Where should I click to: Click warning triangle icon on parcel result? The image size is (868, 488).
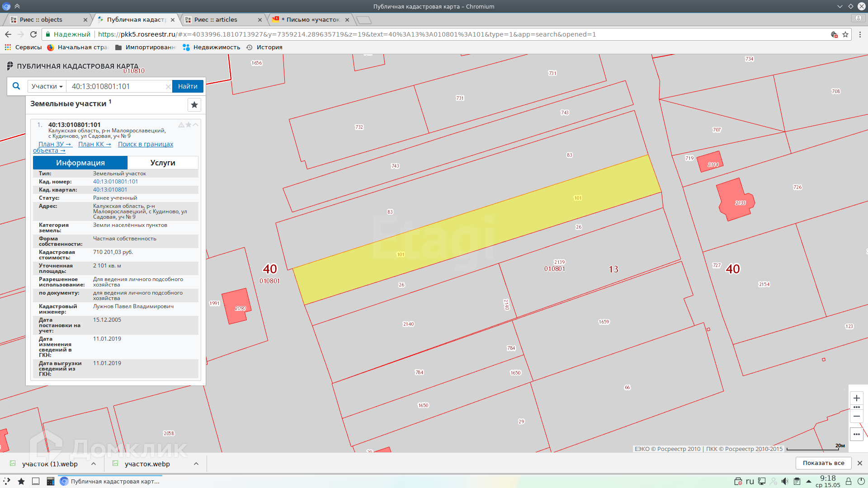coord(181,125)
